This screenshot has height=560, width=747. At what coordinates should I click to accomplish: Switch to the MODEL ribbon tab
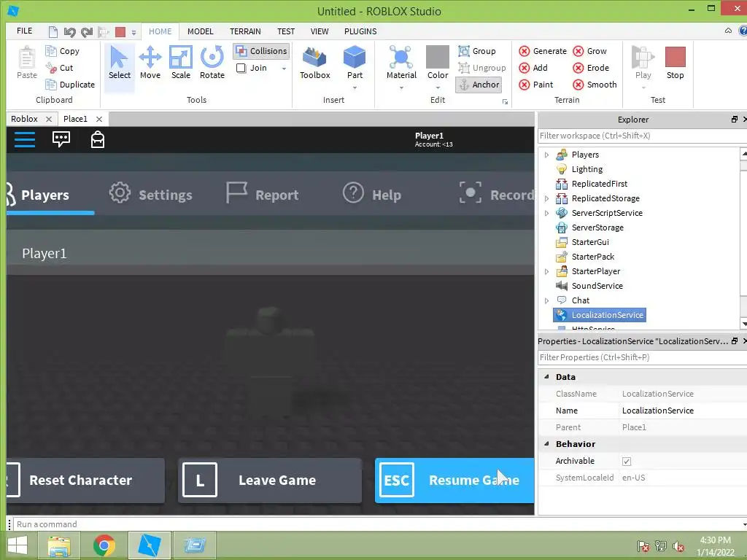click(x=200, y=31)
